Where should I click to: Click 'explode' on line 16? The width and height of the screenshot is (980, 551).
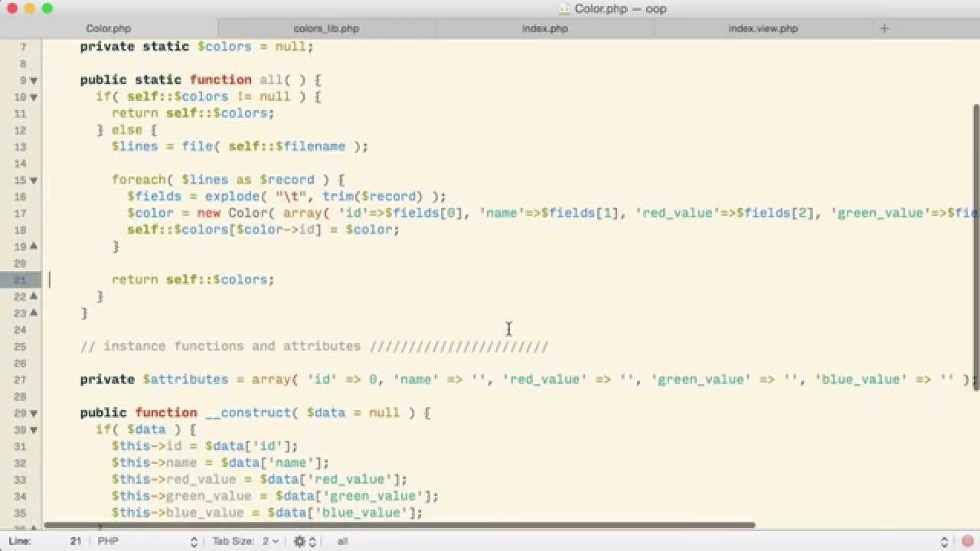232,197
